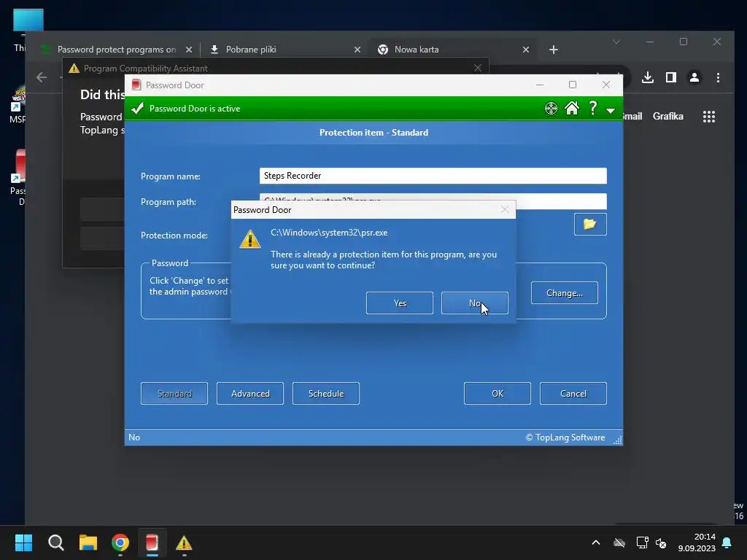This screenshot has height=560, width=747.
Task: Close Program Compatibility Assistant window
Action: coord(478,68)
